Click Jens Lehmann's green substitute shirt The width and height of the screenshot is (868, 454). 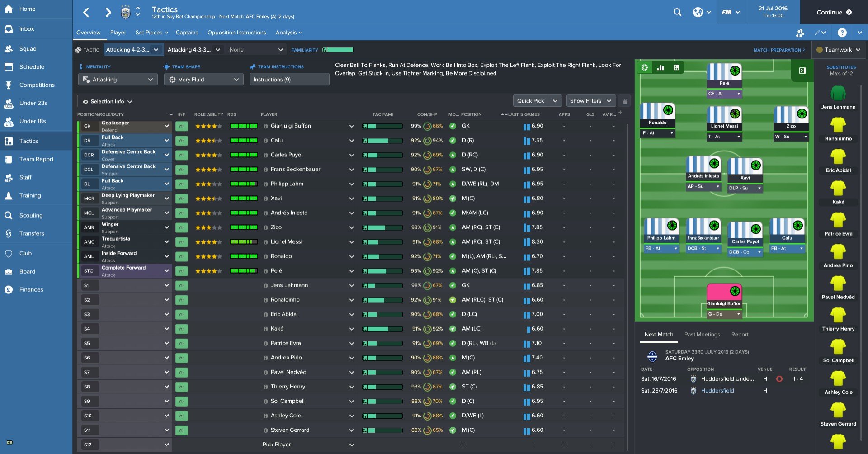(x=838, y=93)
